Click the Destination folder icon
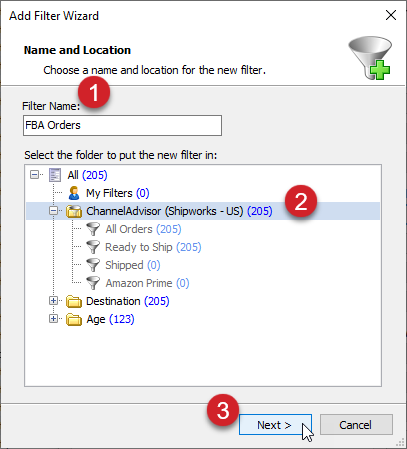Image resolution: width=407 pixels, height=449 pixels. point(74,301)
